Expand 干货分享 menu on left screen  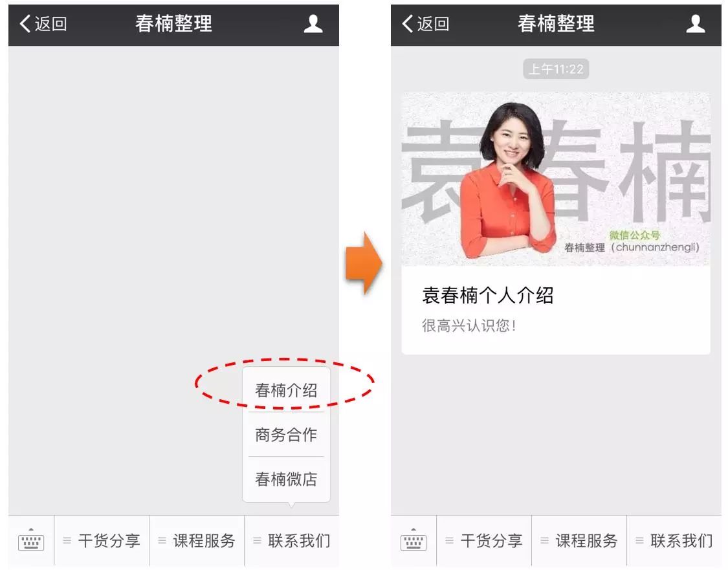(x=102, y=541)
